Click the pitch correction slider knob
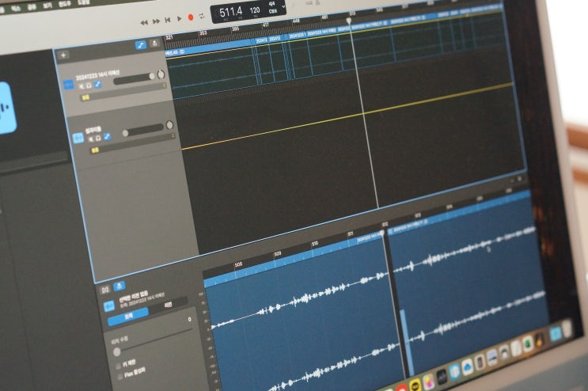The height and width of the screenshot is (391, 588). pos(117,351)
